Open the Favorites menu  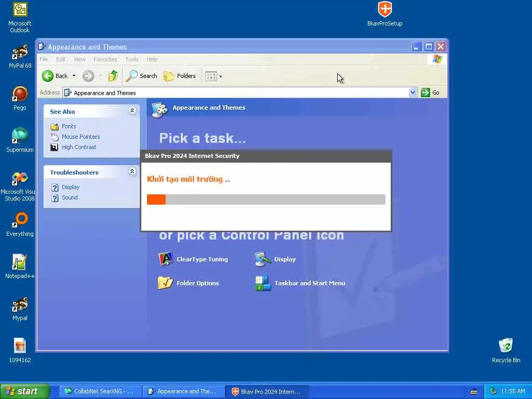(x=105, y=59)
